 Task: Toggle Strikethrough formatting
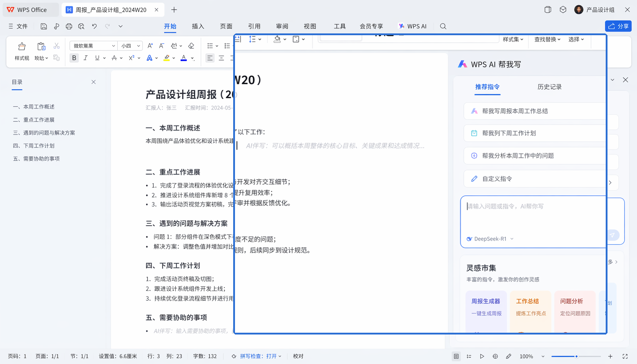click(114, 58)
